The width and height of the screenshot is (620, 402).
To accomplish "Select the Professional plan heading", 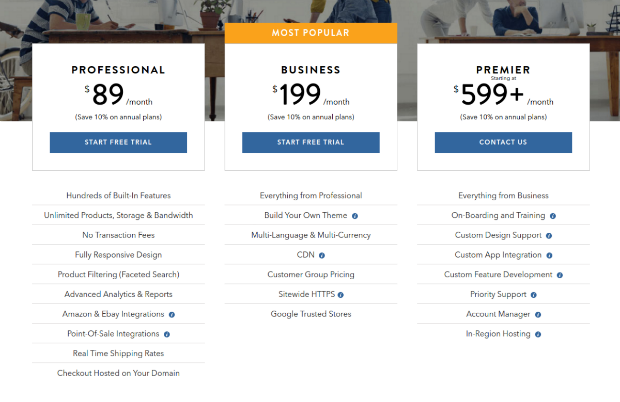I will coord(118,70).
